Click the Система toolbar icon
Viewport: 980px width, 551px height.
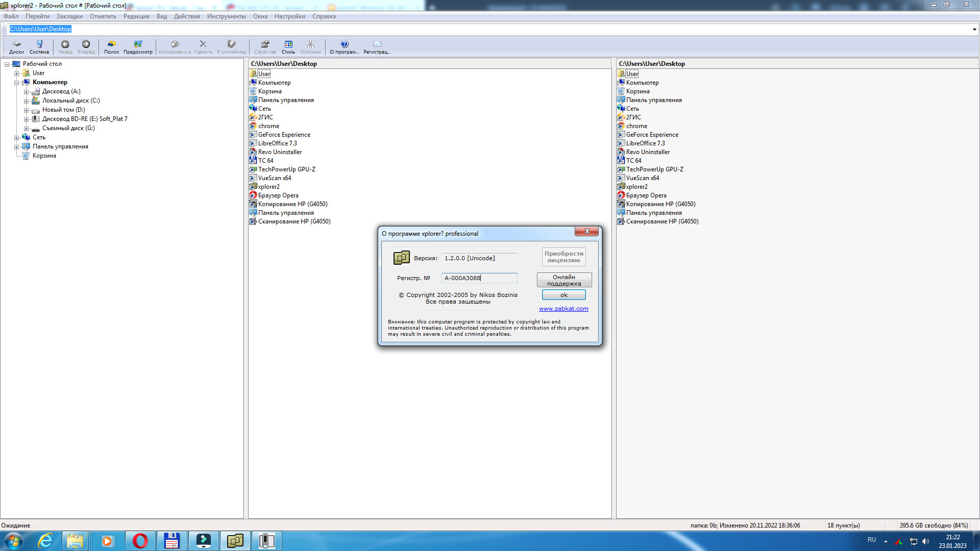[39, 46]
